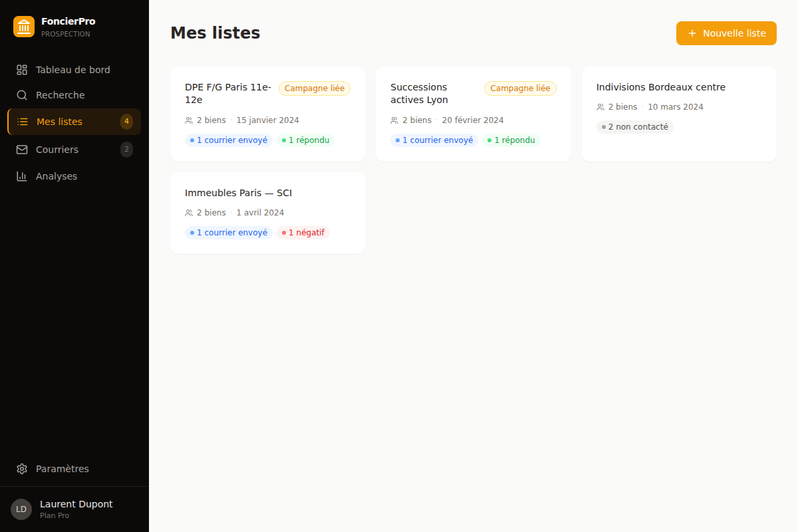
Task: Click the Recherche magnifier icon
Action: pos(22,95)
